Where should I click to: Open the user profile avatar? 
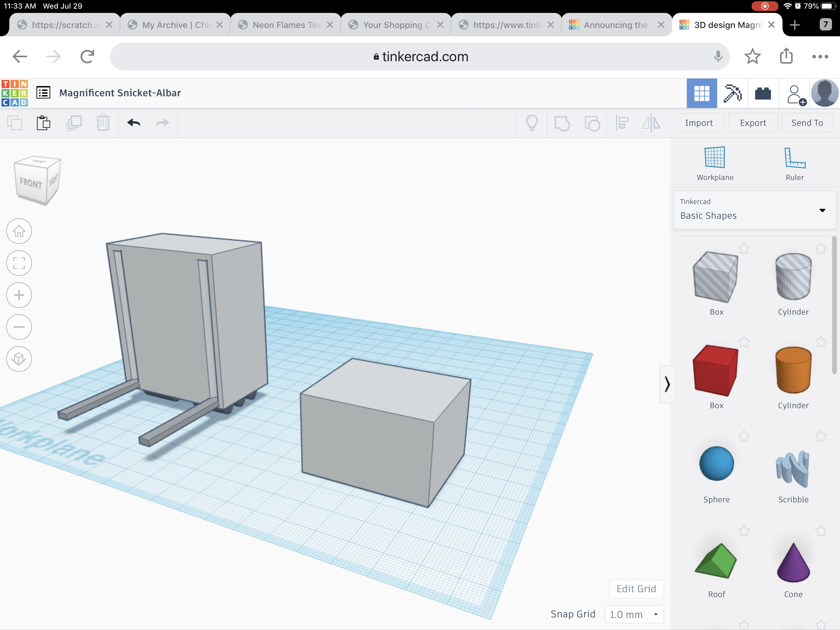(824, 93)
